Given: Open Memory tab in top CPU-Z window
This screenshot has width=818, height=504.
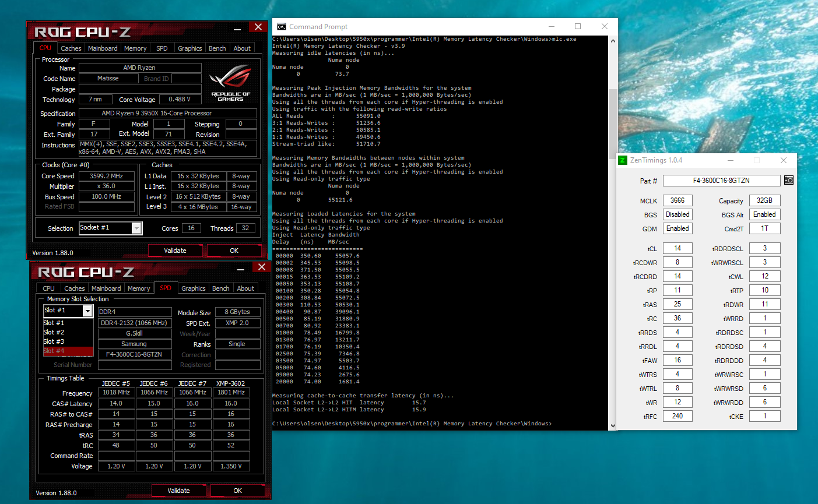Looking at the screenshot, I should tap(135, 48).
